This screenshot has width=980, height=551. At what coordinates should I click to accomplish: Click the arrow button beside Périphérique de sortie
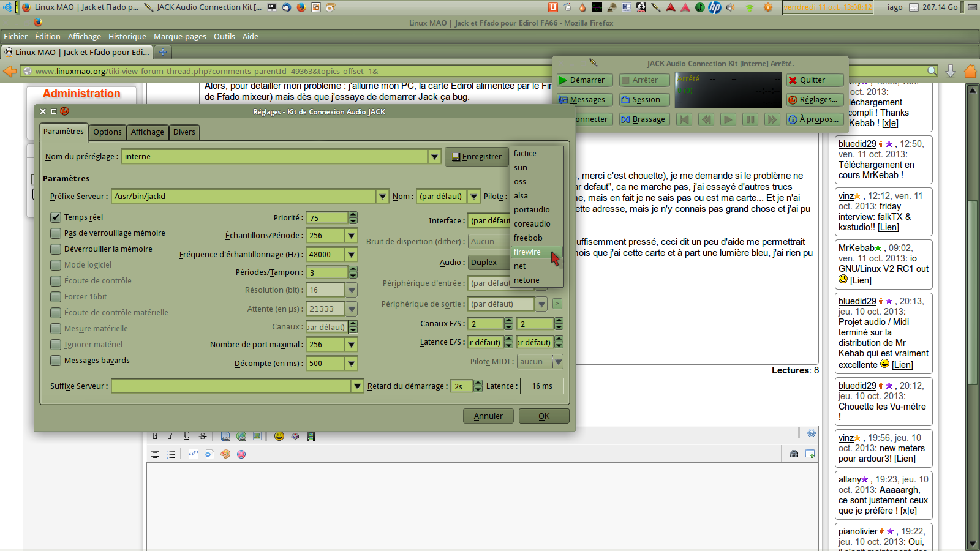557,304
